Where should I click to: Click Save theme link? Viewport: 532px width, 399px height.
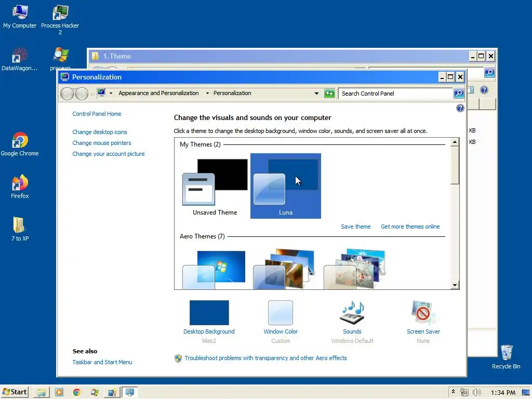[x=355, y=227]
